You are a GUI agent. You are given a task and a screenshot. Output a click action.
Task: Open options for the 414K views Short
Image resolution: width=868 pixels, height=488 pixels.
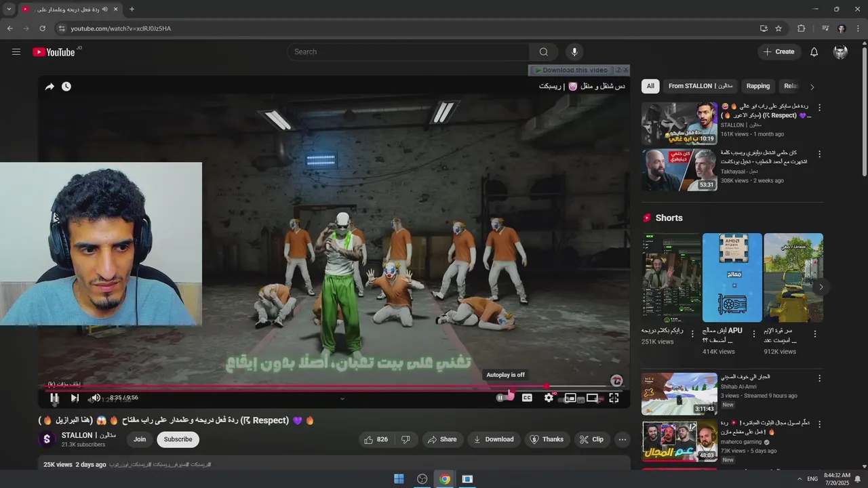click(753, 333)
